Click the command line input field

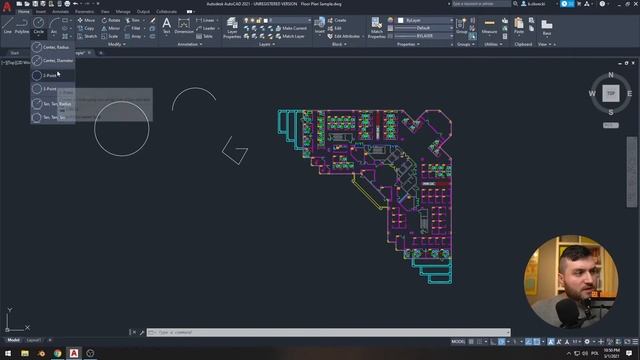click(x=329, y=332)
